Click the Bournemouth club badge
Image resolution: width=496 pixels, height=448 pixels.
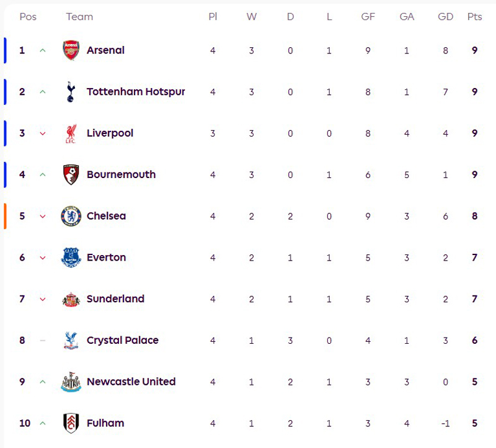pos(71,175)
